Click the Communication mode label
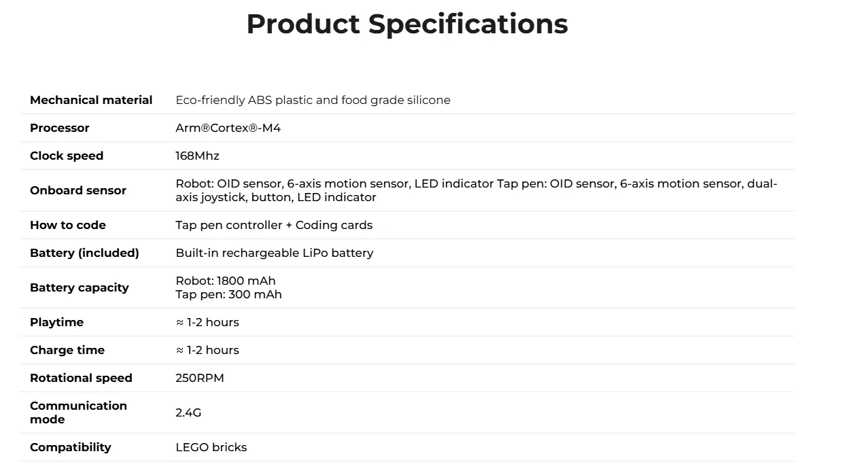 (x=78, y=412)
